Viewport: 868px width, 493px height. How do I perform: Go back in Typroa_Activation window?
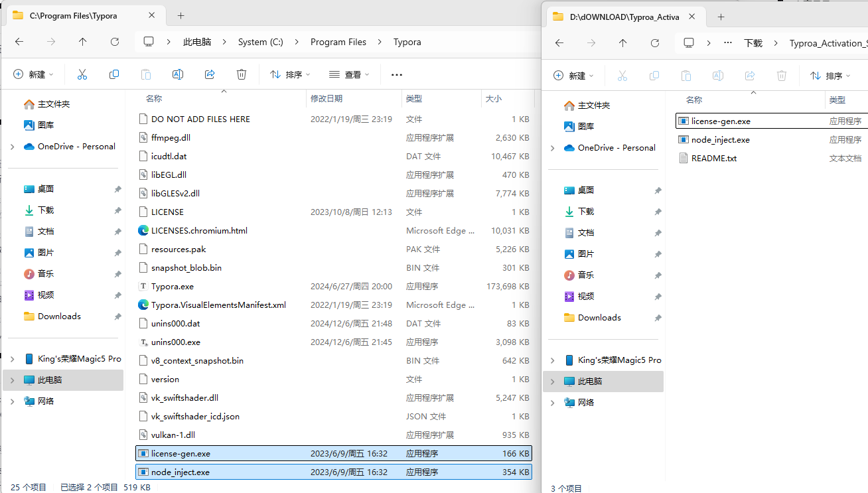click(559, 43)
